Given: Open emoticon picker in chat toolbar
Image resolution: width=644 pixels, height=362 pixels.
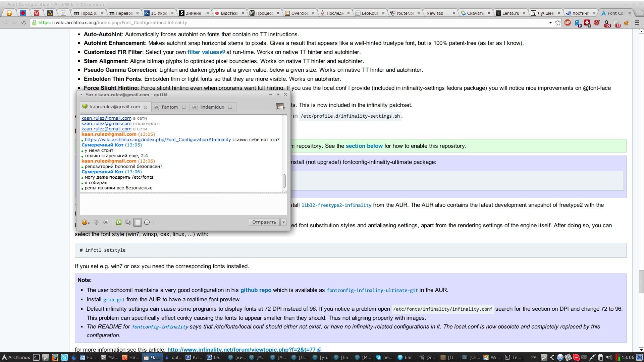Looking at the screenshot, I should coord(85,222).
